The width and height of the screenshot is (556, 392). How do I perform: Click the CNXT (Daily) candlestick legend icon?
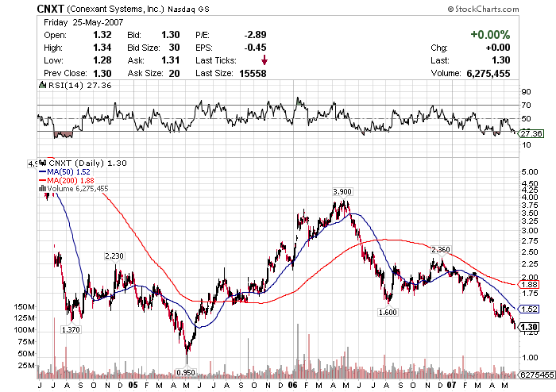(x=43, y=163)
